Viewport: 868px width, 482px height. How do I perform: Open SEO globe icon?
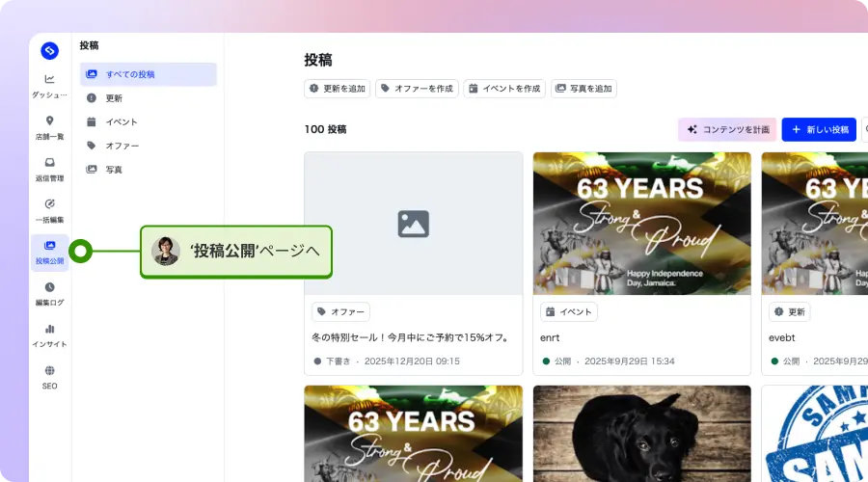[49, 370]
